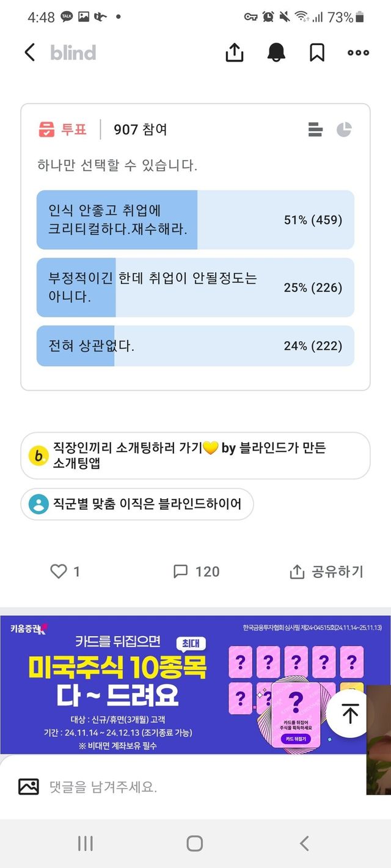Viewport: 391px width, 868px height.
Task: Tap the 카드 뒤집기 button in ad
Action: click(296, 739)
